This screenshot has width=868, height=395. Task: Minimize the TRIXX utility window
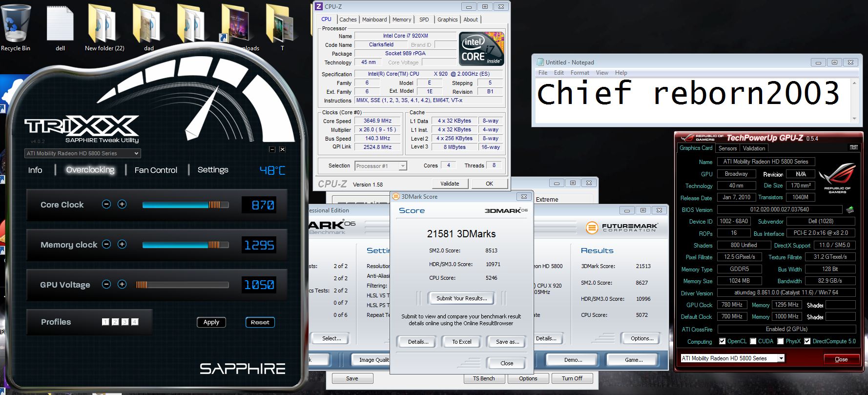pyautogui.click(x=272, y=149)
